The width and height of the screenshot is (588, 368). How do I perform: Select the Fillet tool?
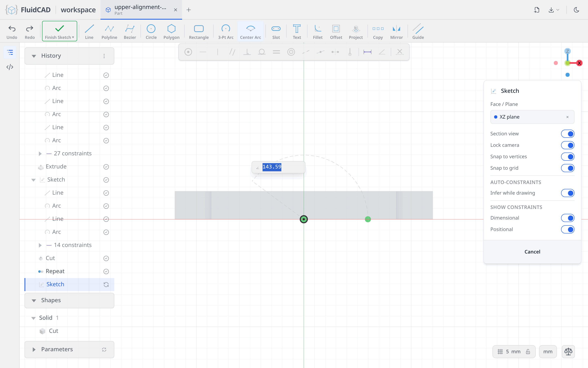click(x=317, y=31)
